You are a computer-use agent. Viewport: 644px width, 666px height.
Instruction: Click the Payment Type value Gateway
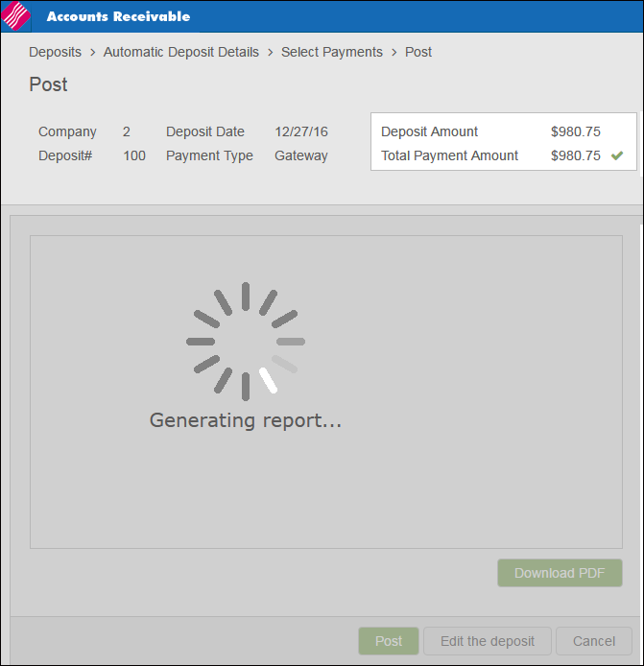click(x=301, y=155)
